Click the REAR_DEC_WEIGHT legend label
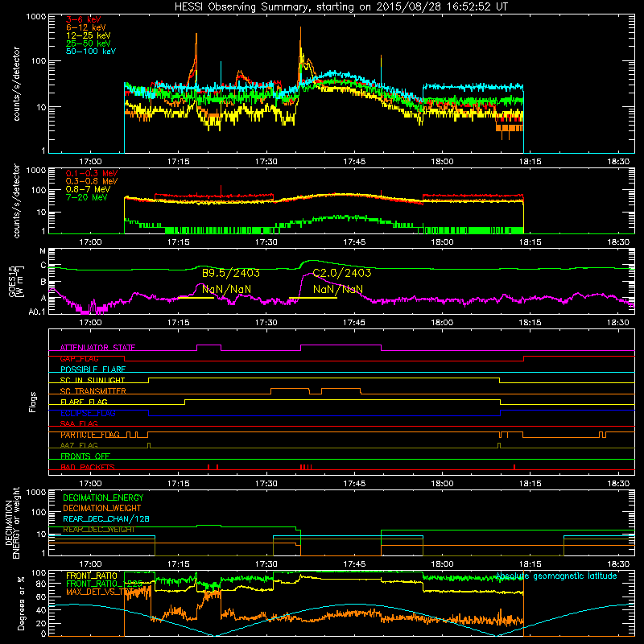644x644 pixels. coord(98,530)
